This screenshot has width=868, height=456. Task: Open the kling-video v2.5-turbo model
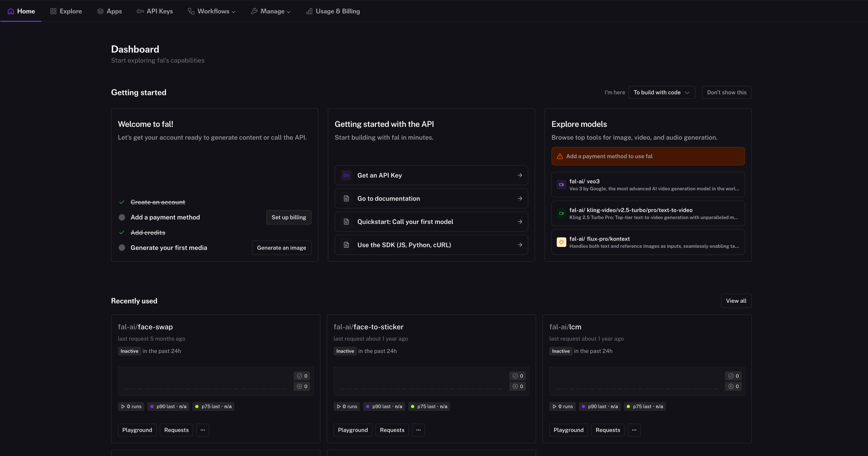648,213
